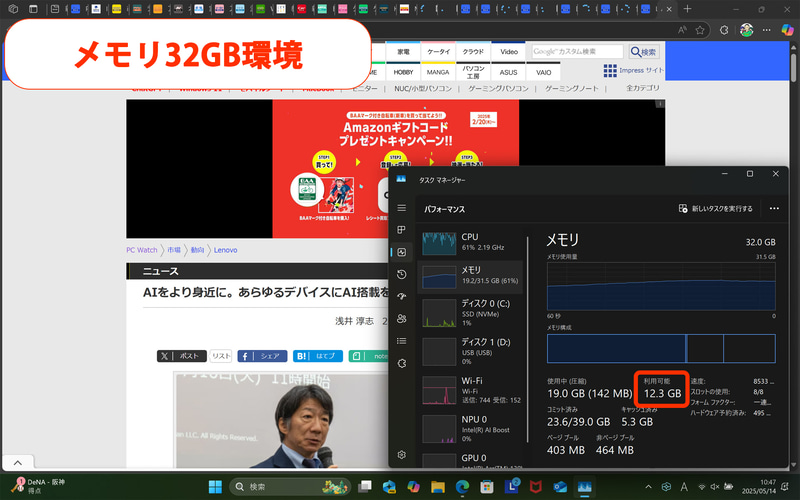Open Impress サイト grid menu
This screenshot has width=800, height=500.
633,70
